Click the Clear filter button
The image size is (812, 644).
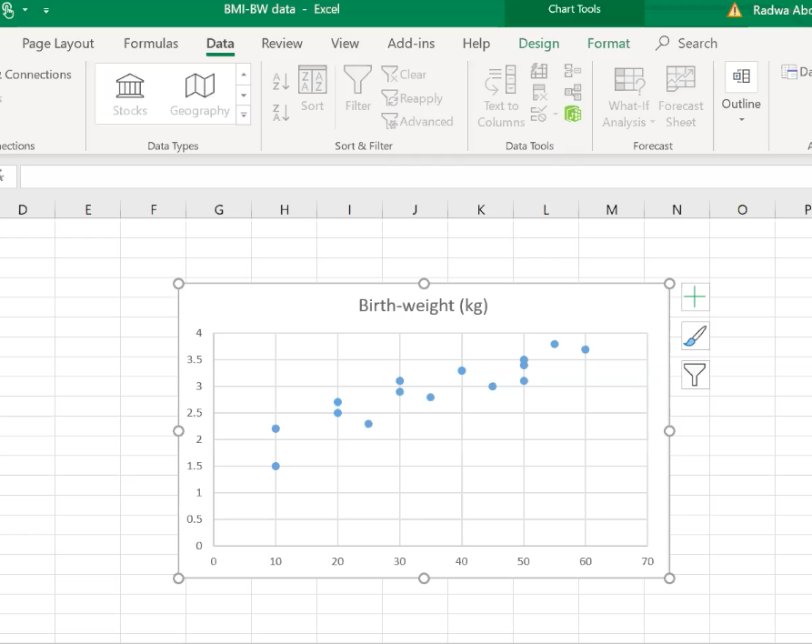(404, 74)
